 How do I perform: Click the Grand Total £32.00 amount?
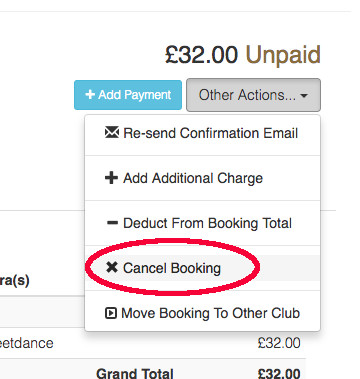[x=279, y=373]
